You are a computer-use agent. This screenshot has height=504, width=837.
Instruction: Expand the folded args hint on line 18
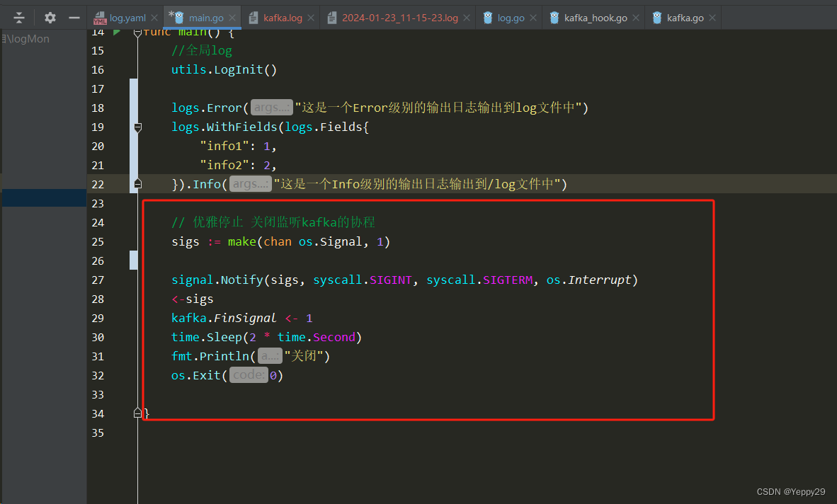[271, 107]
